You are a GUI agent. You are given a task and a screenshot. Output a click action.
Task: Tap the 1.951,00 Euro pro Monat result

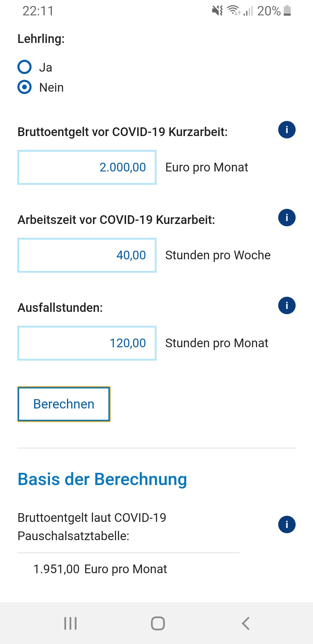click(100, 569)
